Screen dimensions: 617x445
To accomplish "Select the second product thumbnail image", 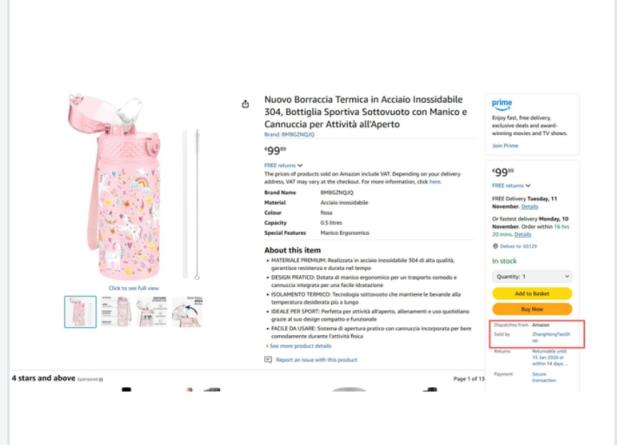I will [115, 311].
